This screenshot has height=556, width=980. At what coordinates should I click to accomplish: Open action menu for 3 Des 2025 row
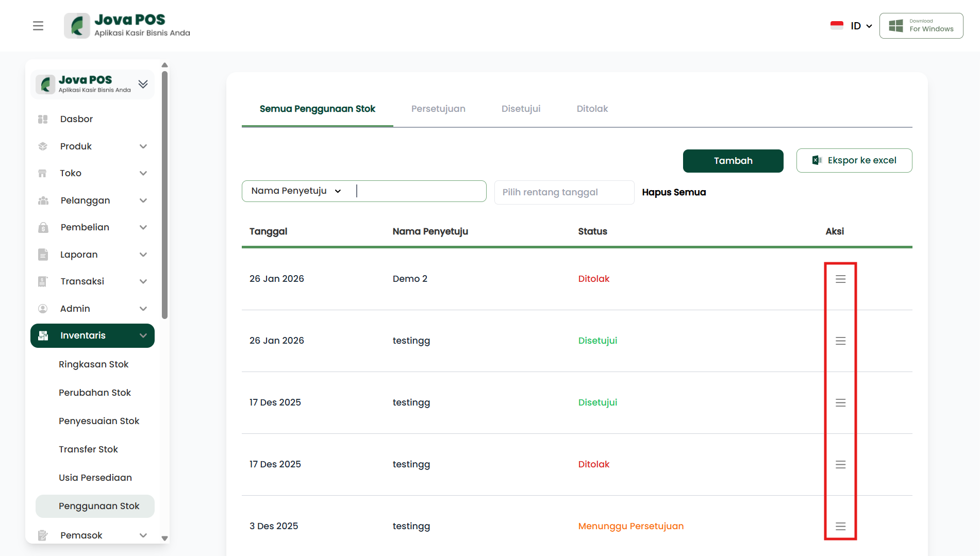pyautogui.click(x=840, y=526)
